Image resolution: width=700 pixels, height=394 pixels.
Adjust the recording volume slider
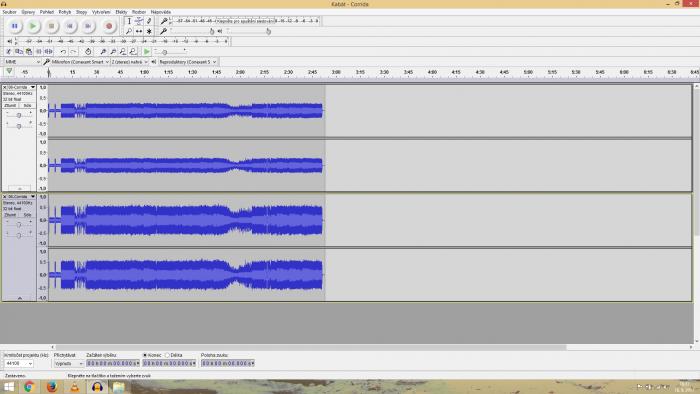(x=192, y=31)
